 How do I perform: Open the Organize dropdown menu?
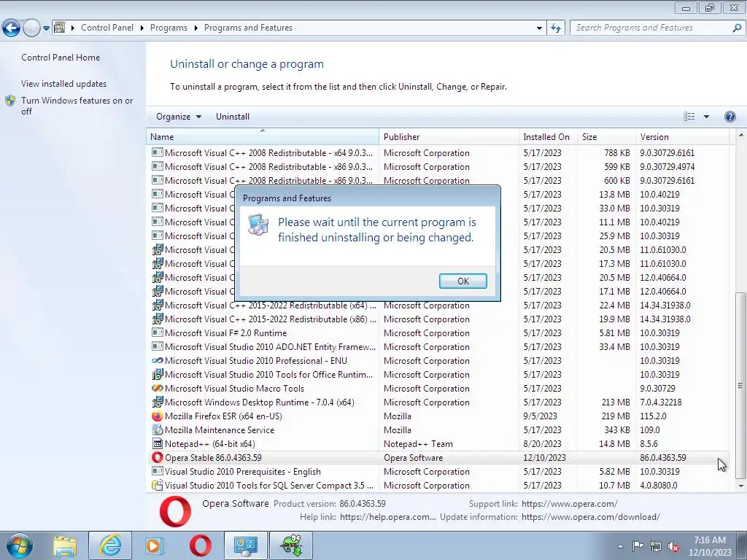tap(179, 117)
